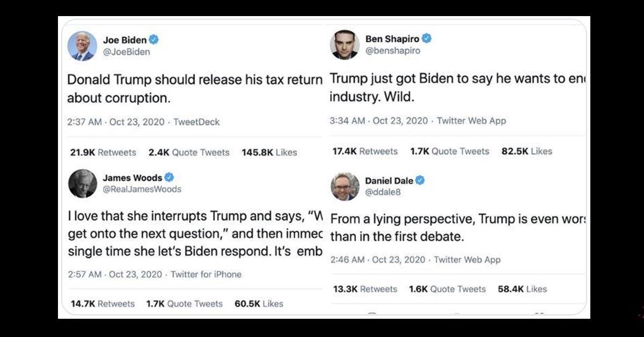Open the @RealJamesWoods handle
This screenshot has height=337, width=644.
(x=142, y=189)
